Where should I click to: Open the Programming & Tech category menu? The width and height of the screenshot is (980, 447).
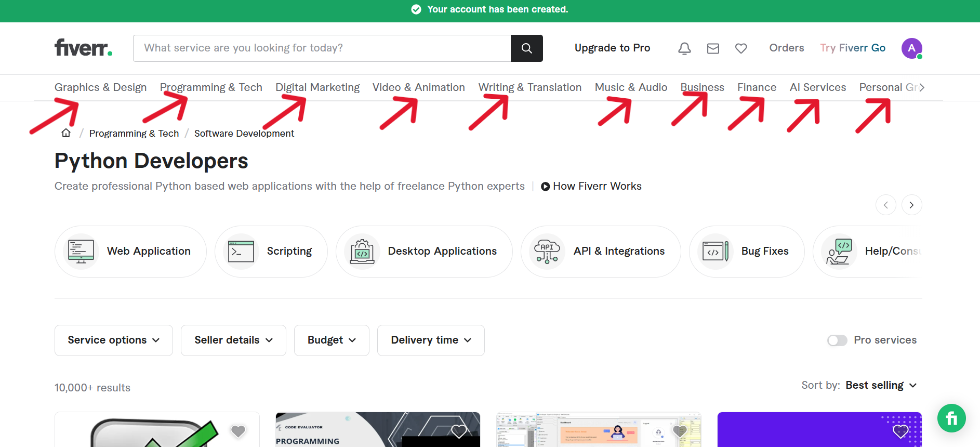tap(211, 87)
